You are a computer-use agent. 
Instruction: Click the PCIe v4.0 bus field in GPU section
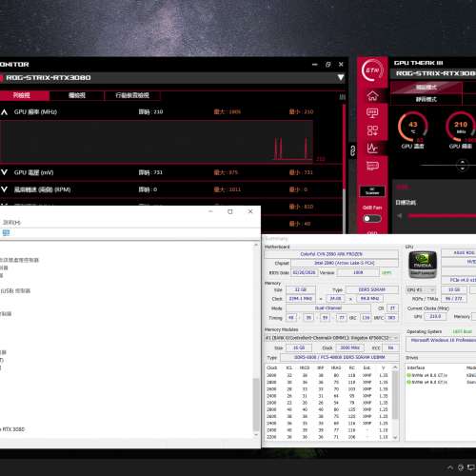point(459,280)
